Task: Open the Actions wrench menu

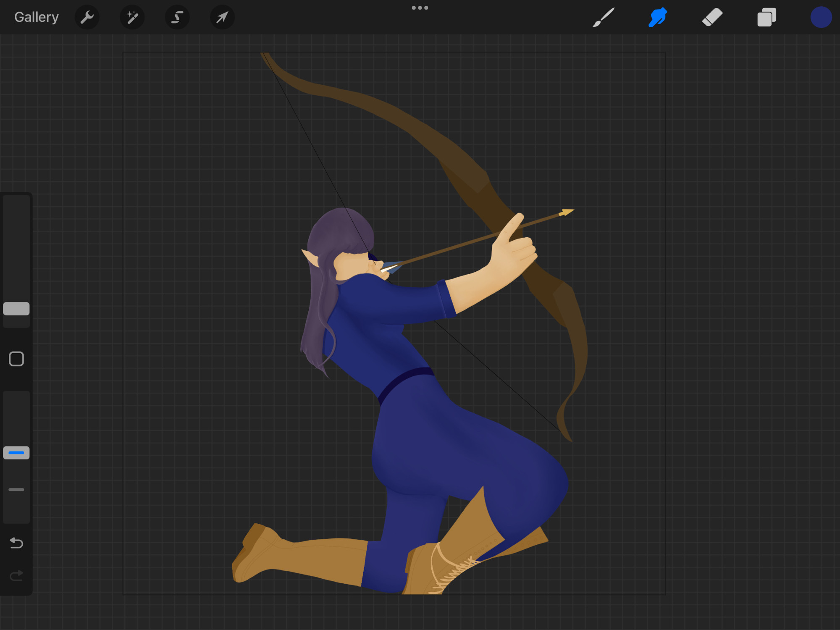Action: coord(87,17)
